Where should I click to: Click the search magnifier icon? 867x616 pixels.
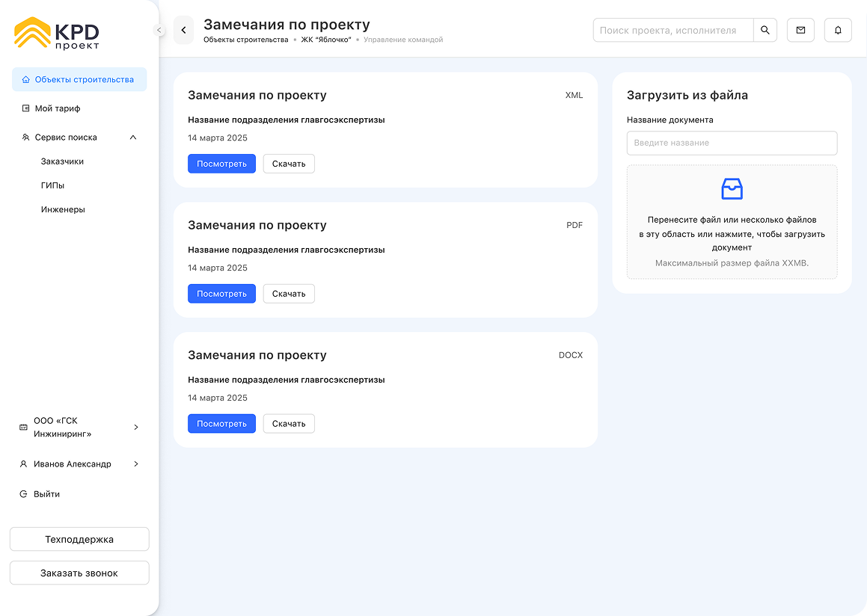click(765, 31)
